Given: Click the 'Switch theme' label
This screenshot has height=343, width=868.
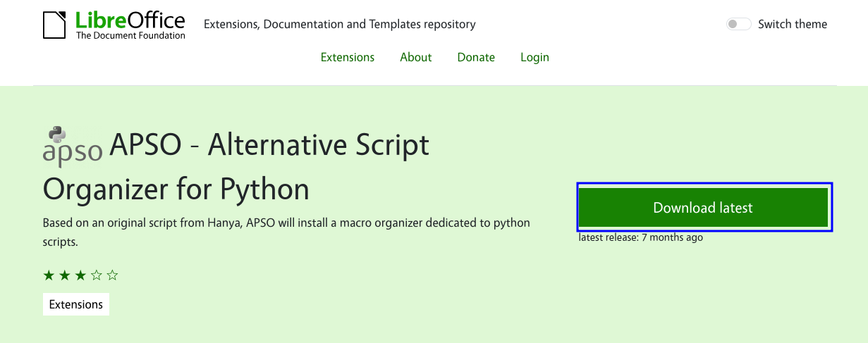Looking at the screenshot, I should [793, 24].
